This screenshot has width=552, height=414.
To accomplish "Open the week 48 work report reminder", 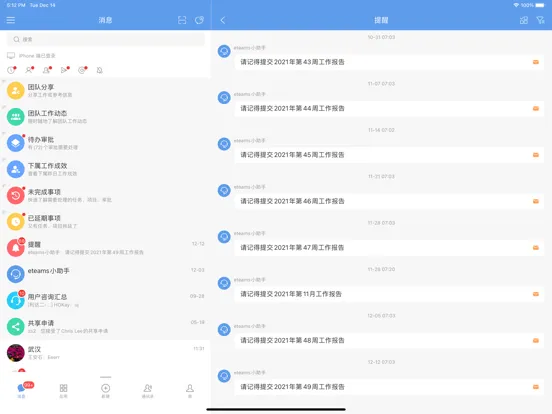I will tap(389, 340).
